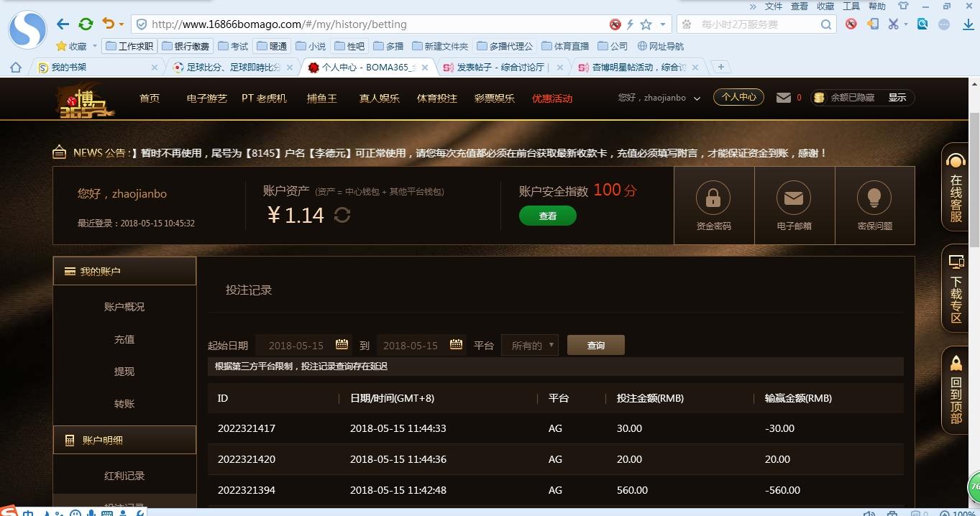Go to 体育投注 in site navigation
The height and width of the screenshot is (516, 980).
point(437,98)
